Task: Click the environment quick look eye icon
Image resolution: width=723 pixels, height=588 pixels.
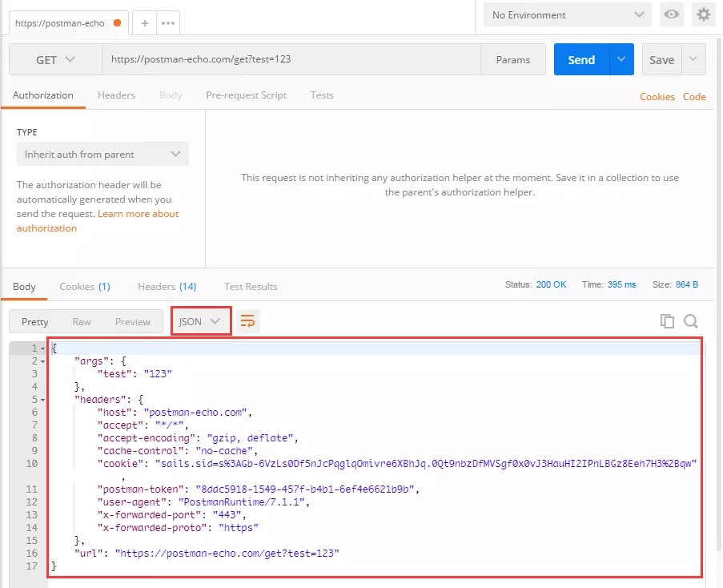Action: [671, 14]
